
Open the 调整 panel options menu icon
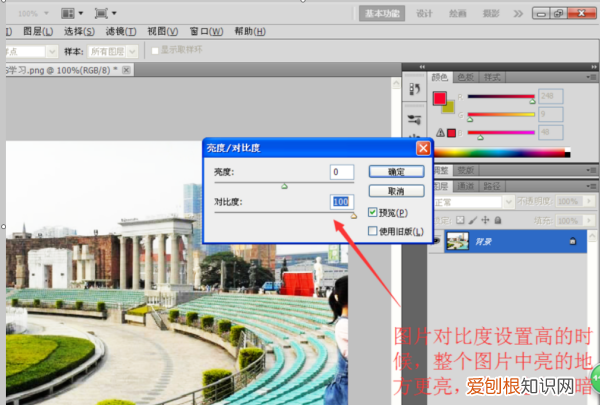tap(592, 170)
